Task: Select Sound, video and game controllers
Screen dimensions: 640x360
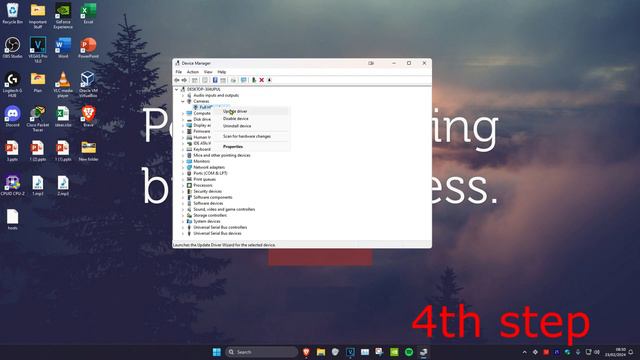Action: pyautogui.click(x=224, y=209)
